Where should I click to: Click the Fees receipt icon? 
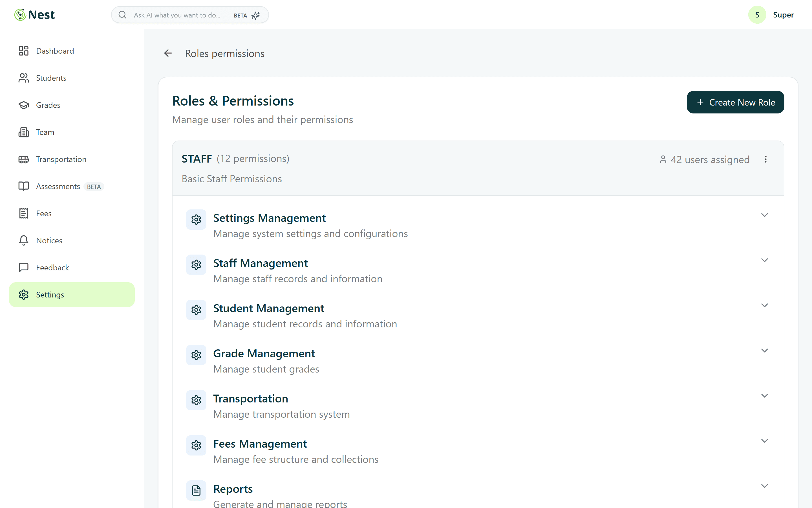[x=23, y=213]
